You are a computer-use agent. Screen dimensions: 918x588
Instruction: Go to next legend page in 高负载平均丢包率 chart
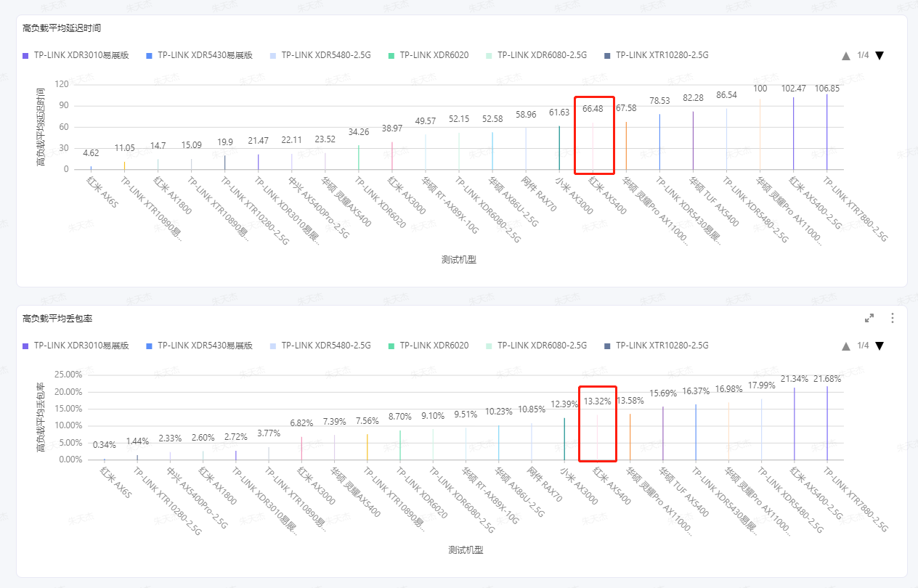click(880, 346)
